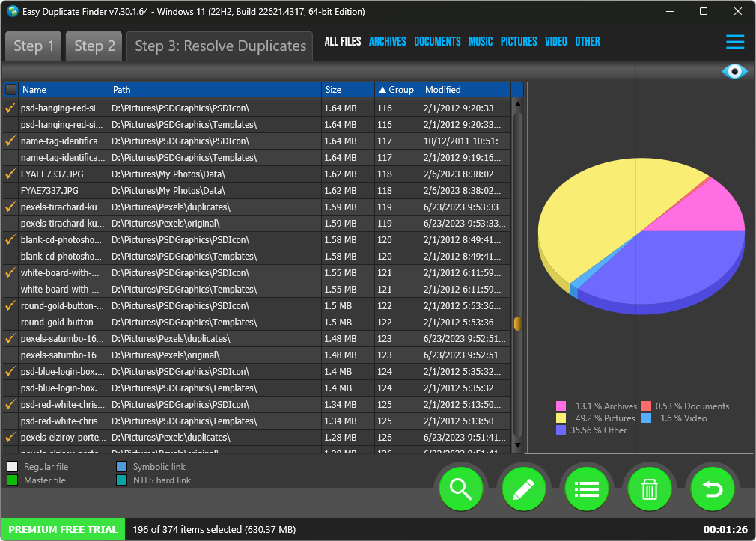756x541 pixels.
Task: Uncheck blank-cd-photosho in PSDIcon folder
Action: tap(10, 239)
